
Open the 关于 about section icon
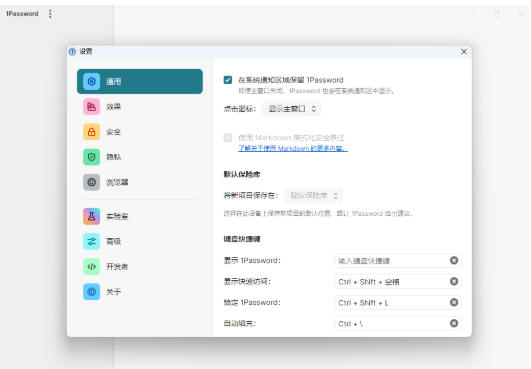pos(91,291)
